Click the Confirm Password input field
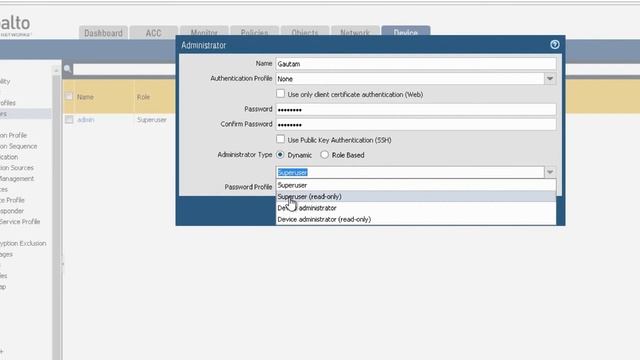Screen dimensions: 640x360 point(416,124)
